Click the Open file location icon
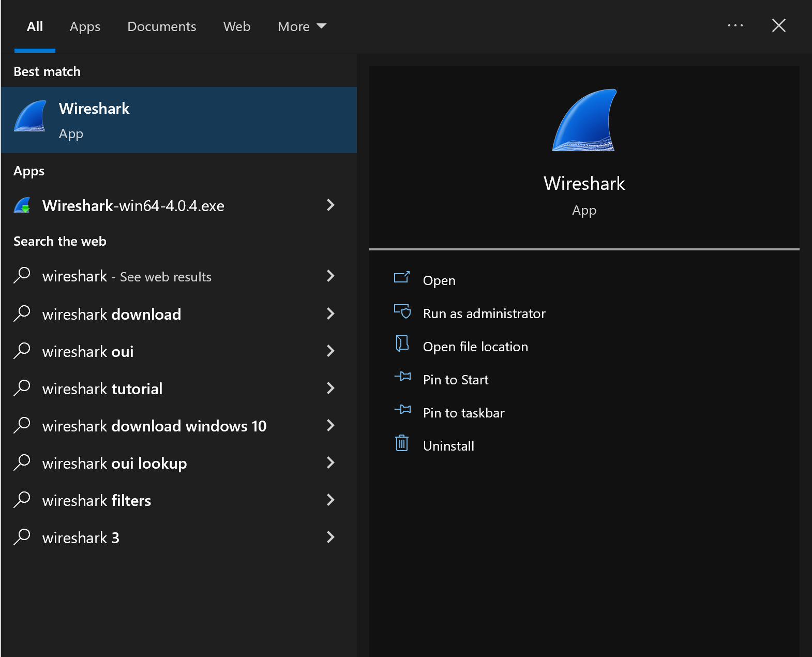This screenshot has height=657, width=812. click(x=402, y=344)
